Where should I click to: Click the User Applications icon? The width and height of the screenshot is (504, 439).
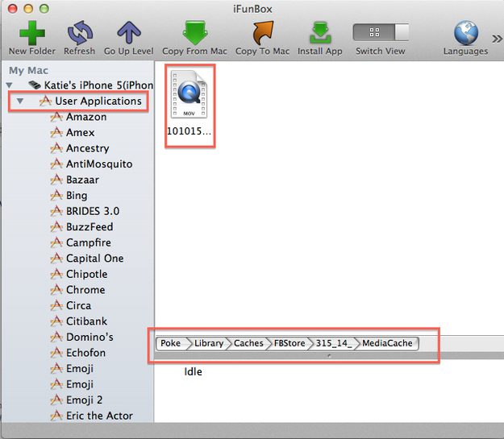(45, 101)
